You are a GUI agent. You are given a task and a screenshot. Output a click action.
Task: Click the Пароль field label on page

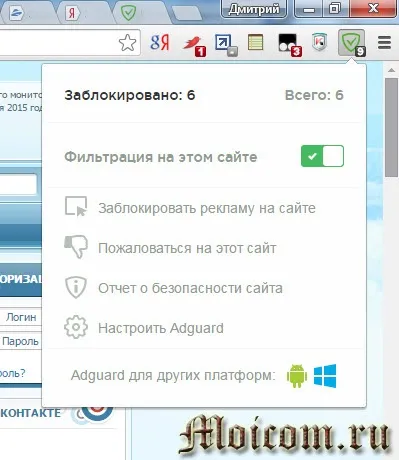click(x=20, y=341)
